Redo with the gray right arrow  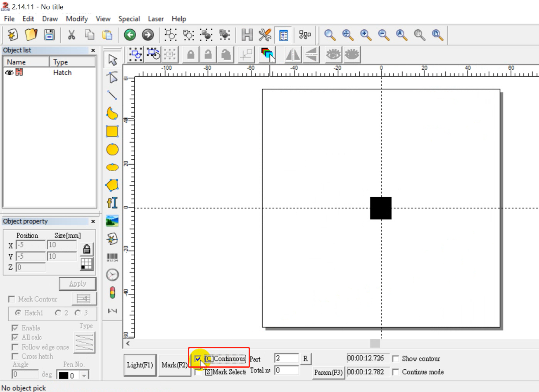coord(148,35)
